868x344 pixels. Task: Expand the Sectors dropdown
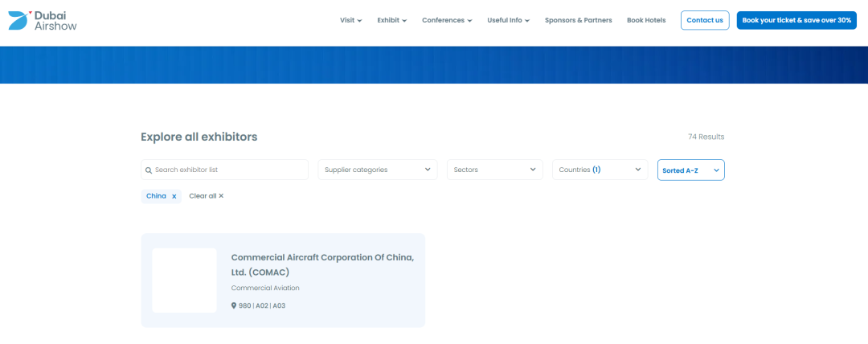click(495, 170)
